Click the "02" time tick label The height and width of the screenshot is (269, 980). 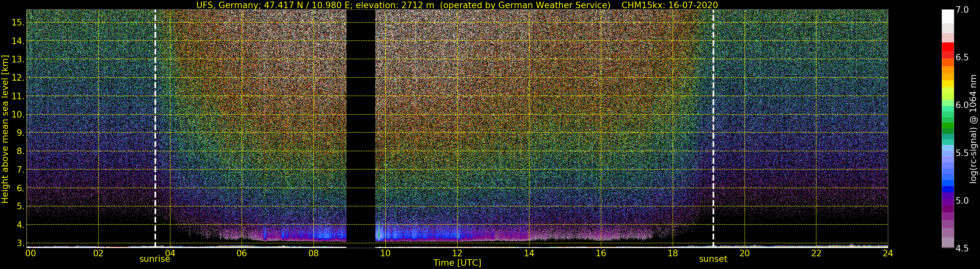coord(98,253)
